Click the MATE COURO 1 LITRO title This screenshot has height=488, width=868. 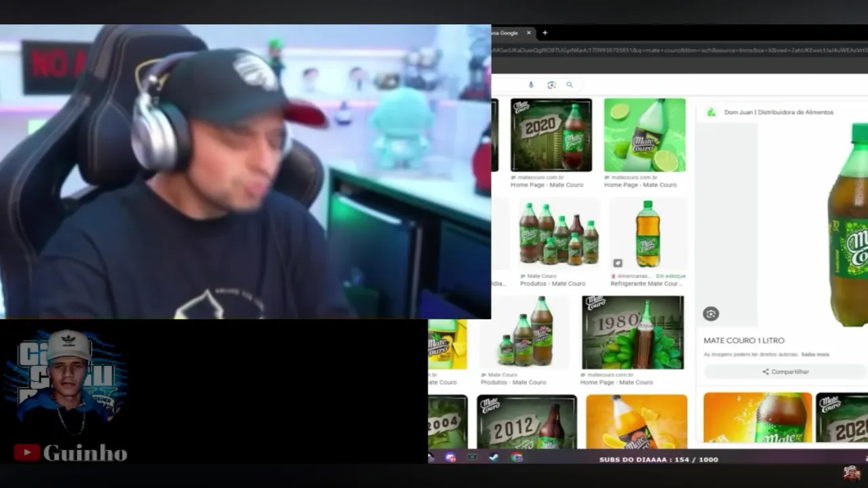[744, 340]
